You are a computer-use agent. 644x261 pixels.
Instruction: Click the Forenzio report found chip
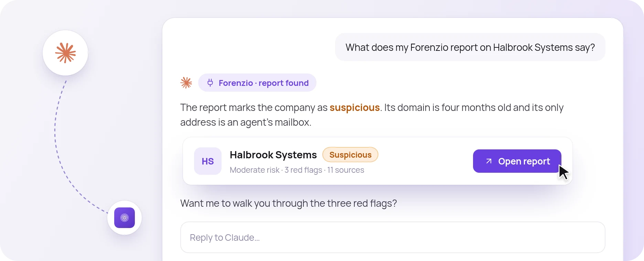coord(257,83)
